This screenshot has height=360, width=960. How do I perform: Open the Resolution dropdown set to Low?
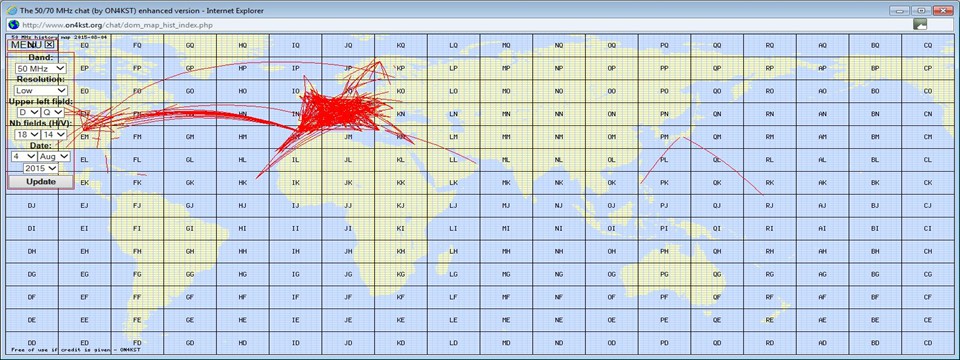point(41,91)
